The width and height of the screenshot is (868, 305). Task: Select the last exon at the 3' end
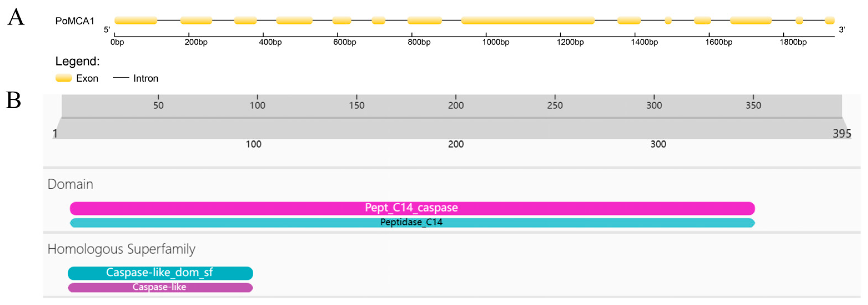[x=829, y=21]
